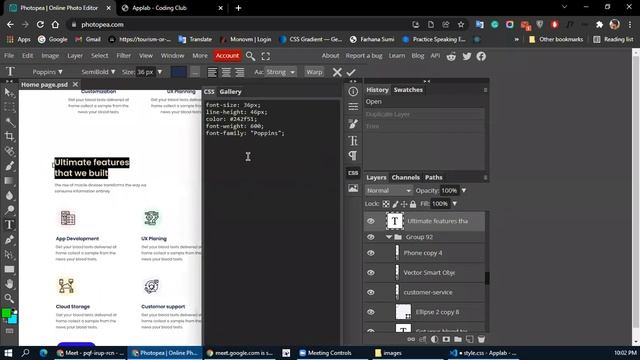
Task: Select the Magic Wand tool
Action: (x=9, y=122)
